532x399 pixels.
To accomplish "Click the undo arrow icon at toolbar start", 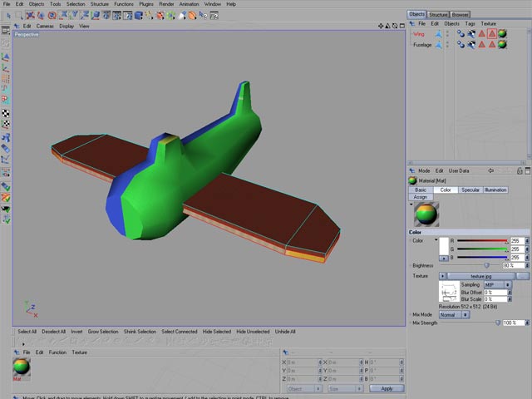I will click(8, 15).
